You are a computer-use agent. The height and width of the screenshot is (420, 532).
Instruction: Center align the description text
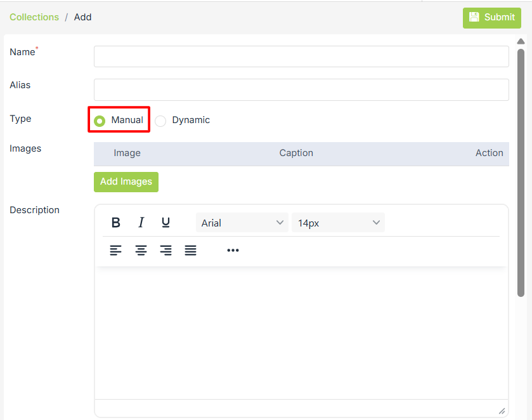coord(141,251)
